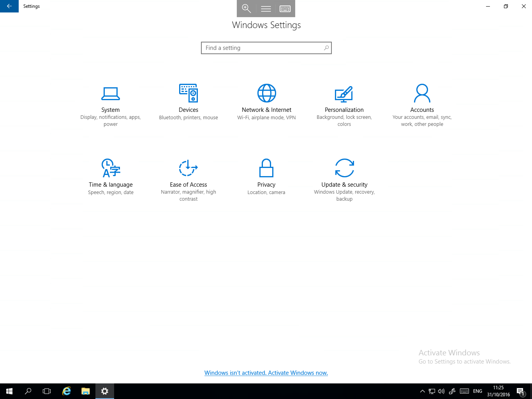The height and width of the screenshot is (399, 532).
Task: Open the Devices keyboard and speaker icon
Action: [188, 93]
